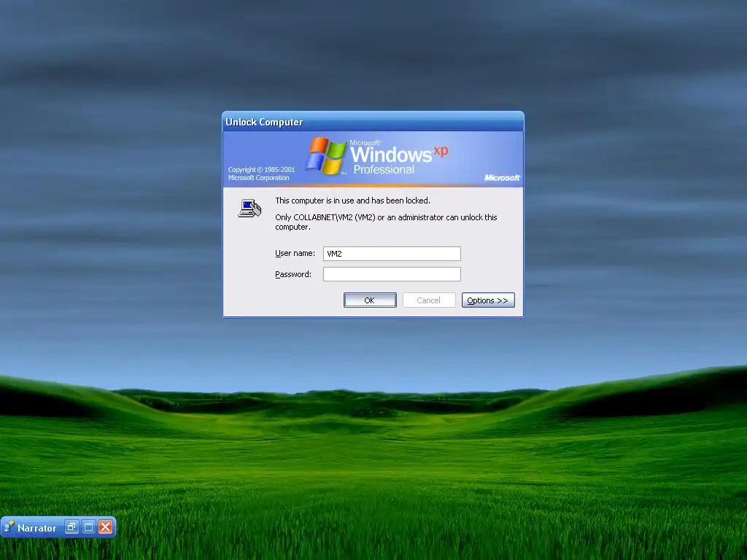The image size is (747, 560).
Task: Click the 'Only COLLABNET\VM2' message text
Action: (x=386, y=222)
